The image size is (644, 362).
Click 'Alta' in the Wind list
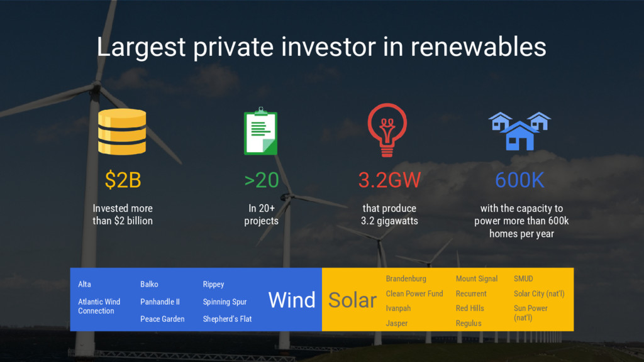85,284
